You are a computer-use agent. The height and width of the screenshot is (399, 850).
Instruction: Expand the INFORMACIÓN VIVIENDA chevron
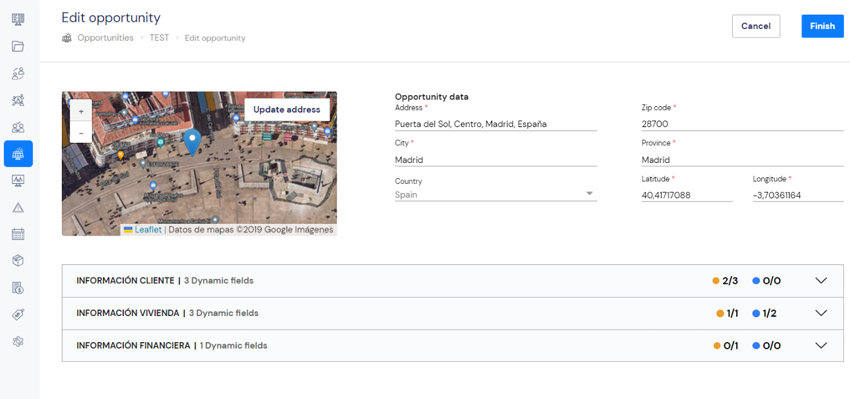[x=821, y=313]
